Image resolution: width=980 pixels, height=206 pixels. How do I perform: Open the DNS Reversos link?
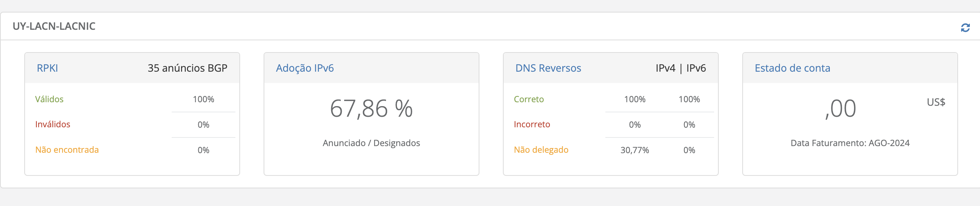pyautogui.click(x=548, y=68)
